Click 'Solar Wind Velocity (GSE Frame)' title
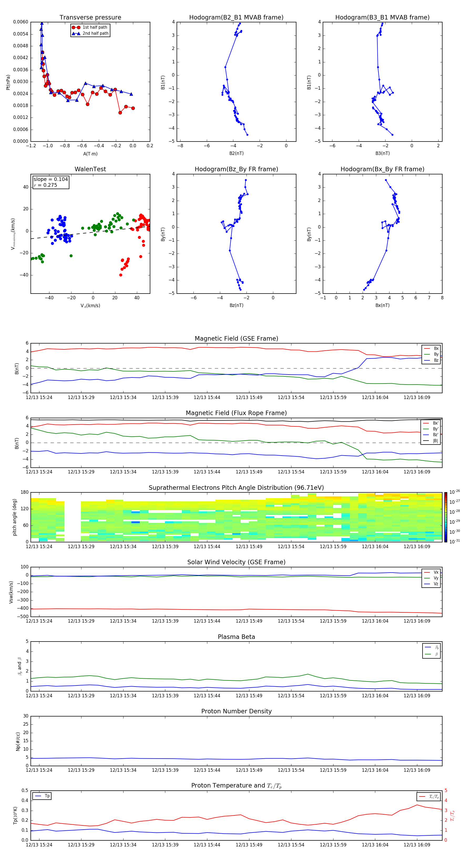The height and width of the screenshot is (868, 473). pyautogui.click(x=236, y=562)
